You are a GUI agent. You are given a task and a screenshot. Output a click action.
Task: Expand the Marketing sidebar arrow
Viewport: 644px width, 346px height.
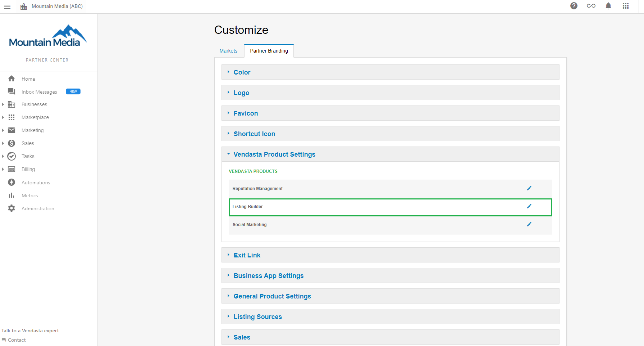coord(3,130)
